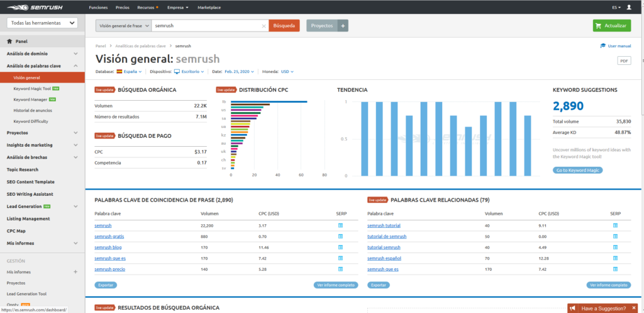Open the Precios menu

[x=123, y=8]
